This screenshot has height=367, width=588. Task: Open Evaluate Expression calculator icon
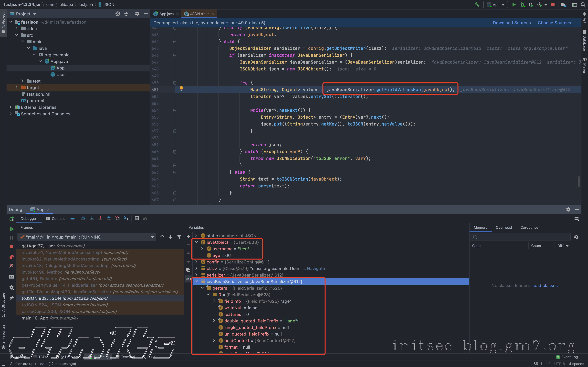[x=137, y=218]
